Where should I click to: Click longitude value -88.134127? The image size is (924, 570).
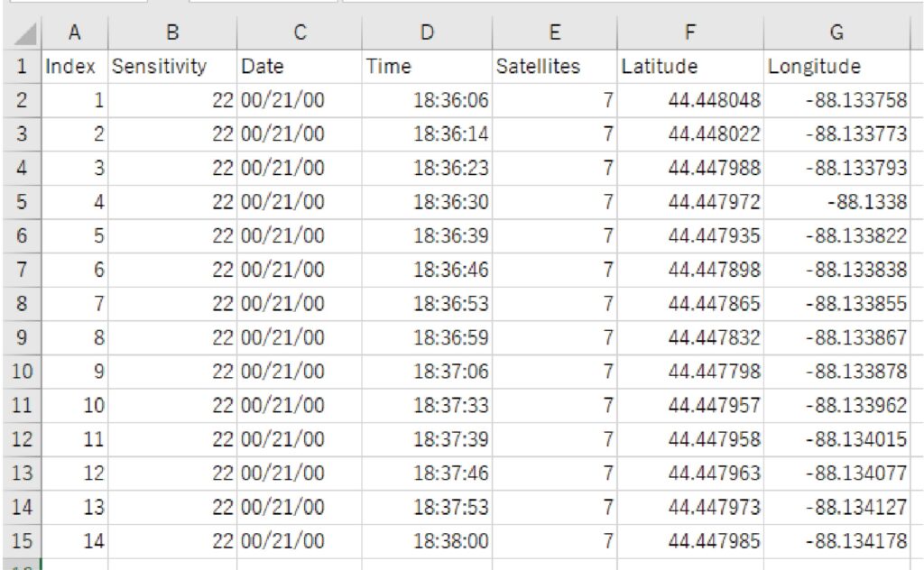[x=836, y=508]
